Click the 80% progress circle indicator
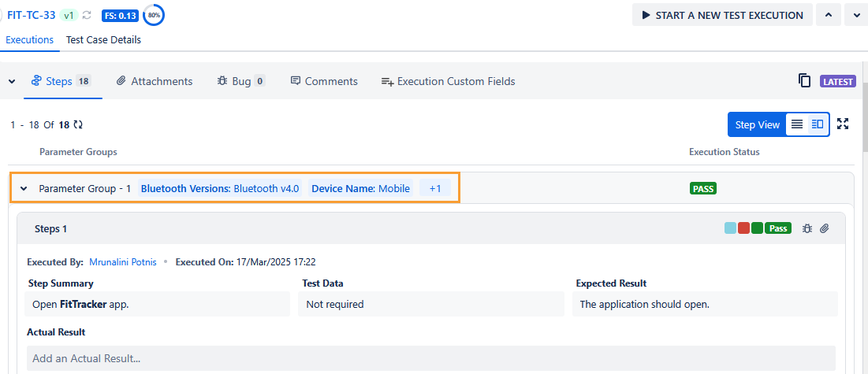 (x=154, y=15)
